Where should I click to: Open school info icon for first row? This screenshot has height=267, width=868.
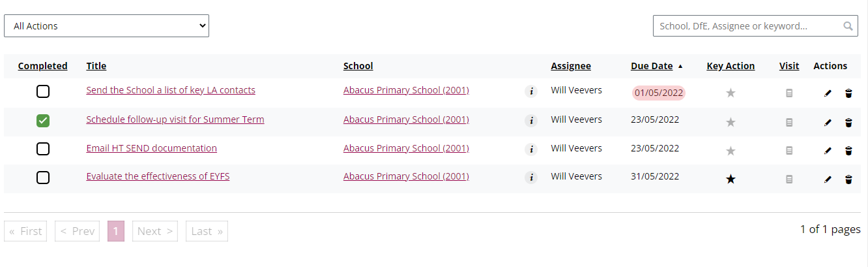tap(531, 91)
